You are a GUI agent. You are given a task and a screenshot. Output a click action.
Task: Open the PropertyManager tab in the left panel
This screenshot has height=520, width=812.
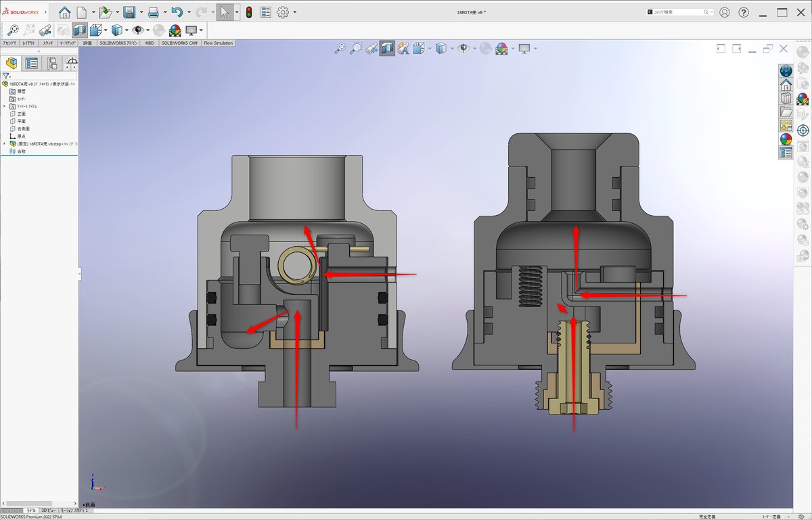click(x=31, y=64)
